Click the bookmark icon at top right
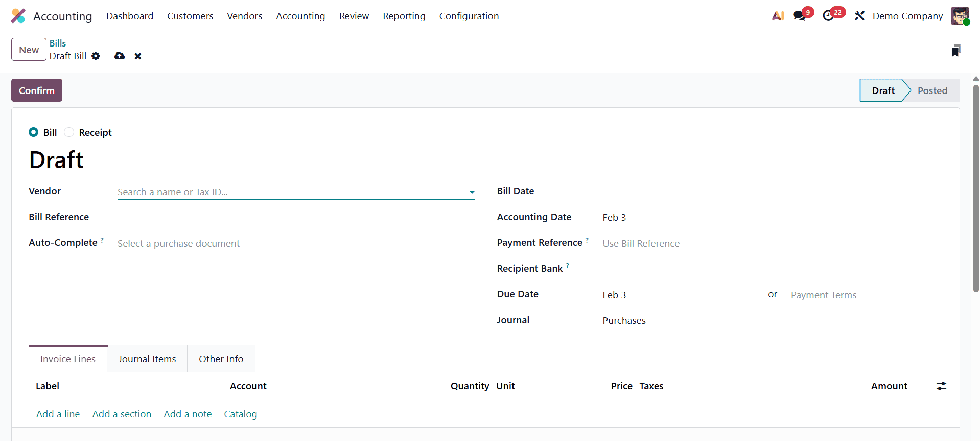 pos(956,50)
